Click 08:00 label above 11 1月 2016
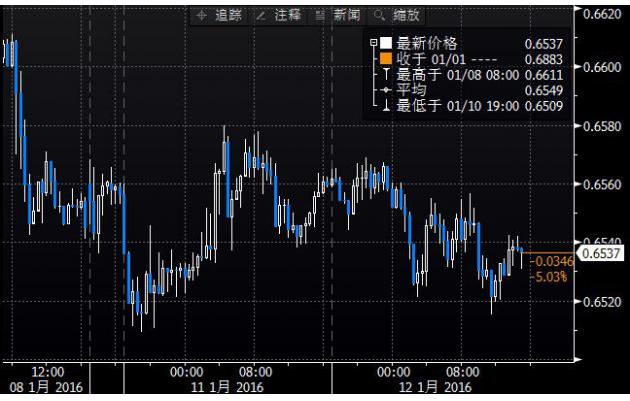The width and height of the screenshot is (630, 401). click(256, 372)
